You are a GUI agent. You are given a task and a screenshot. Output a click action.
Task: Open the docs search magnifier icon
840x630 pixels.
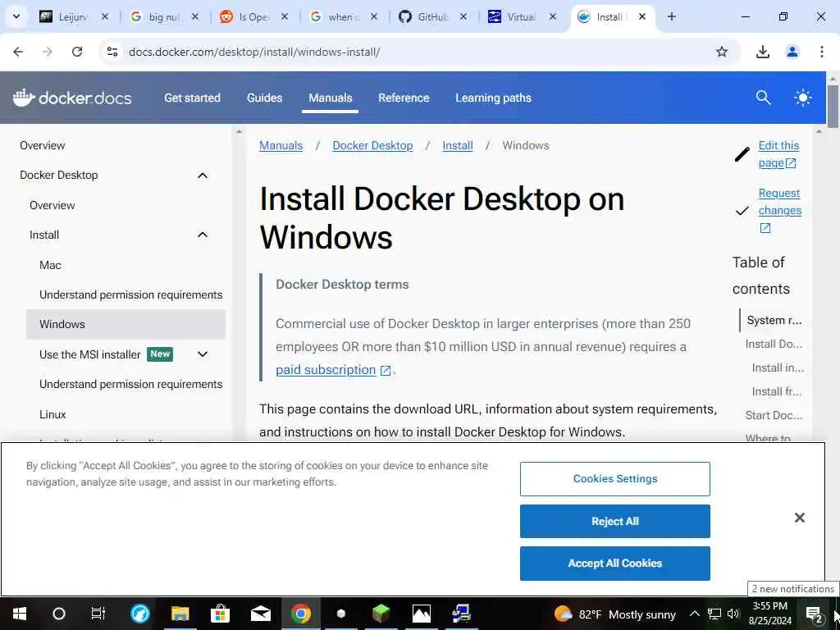763,98
